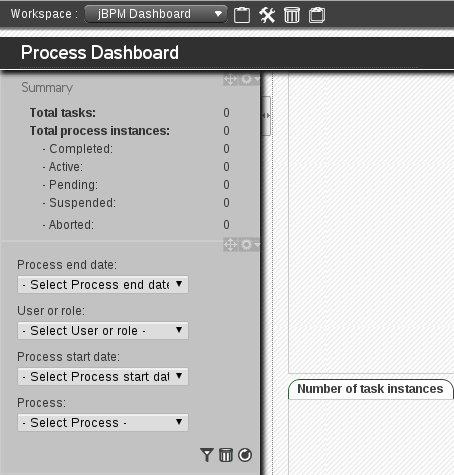
Task: Open workspace properties tools icon
Action: [267, 15]
